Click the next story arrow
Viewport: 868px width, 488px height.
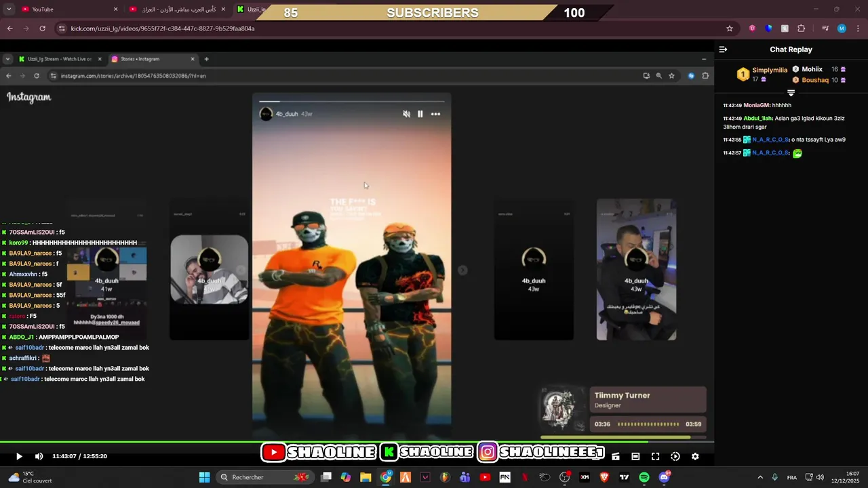click(x=462, y=270)
